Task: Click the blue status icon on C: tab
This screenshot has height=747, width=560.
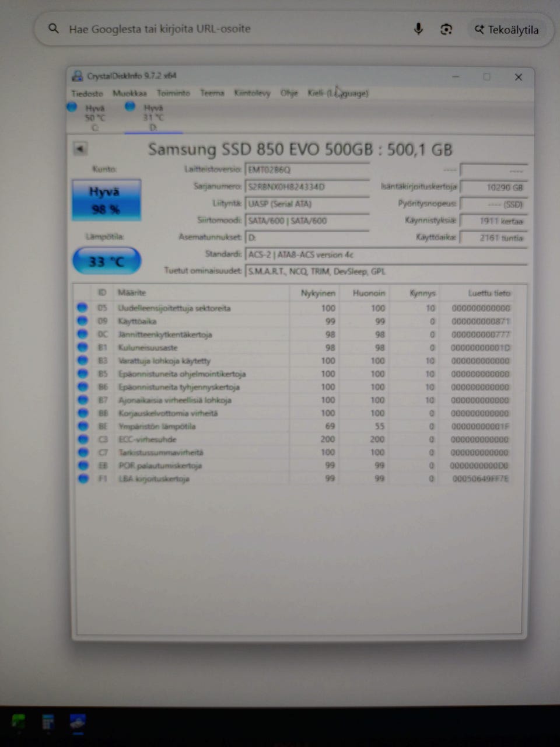Action: click(72, 106)
